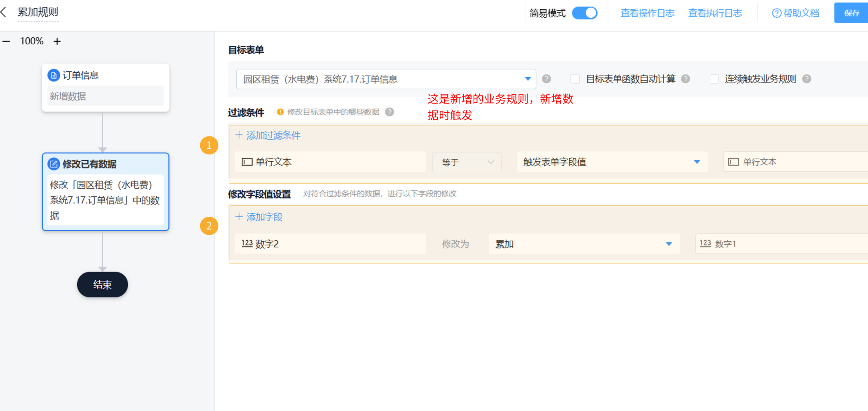Open help tip next to target form dropdown
Image resolution: width=868 pixels, height=411 pixels.
[x=546, y=79]
